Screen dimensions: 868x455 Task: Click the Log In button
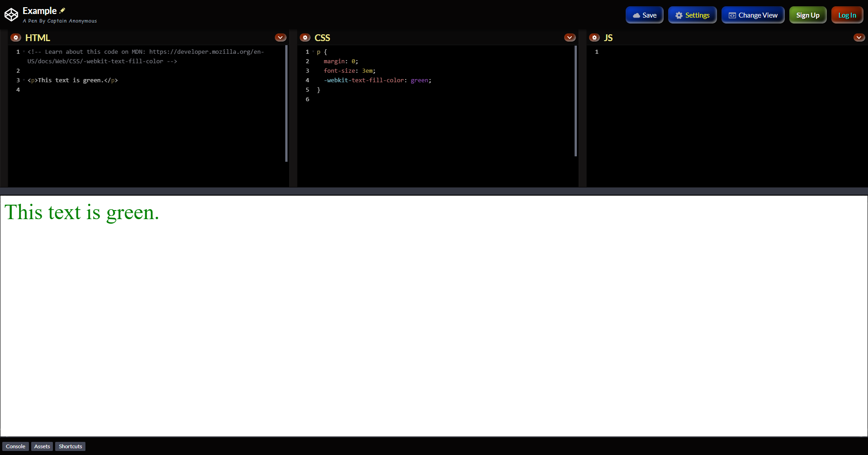[x=847, y=15]
